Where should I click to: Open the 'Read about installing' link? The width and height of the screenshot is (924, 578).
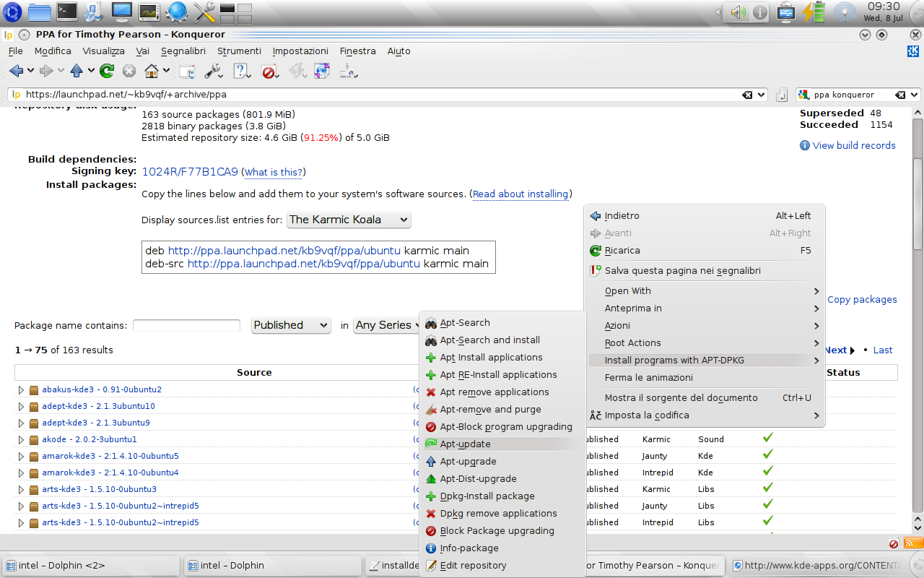tap(520, 194)
